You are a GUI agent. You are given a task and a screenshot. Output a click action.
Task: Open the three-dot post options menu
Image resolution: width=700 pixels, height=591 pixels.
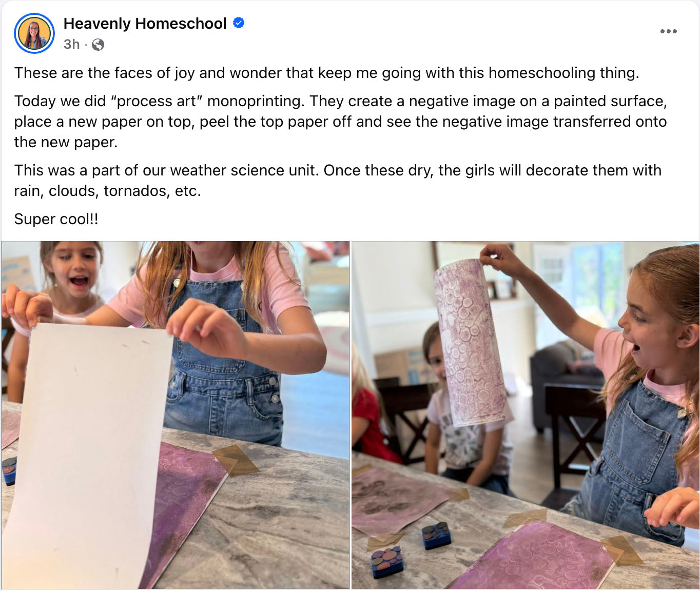click(x=668, y=31)
